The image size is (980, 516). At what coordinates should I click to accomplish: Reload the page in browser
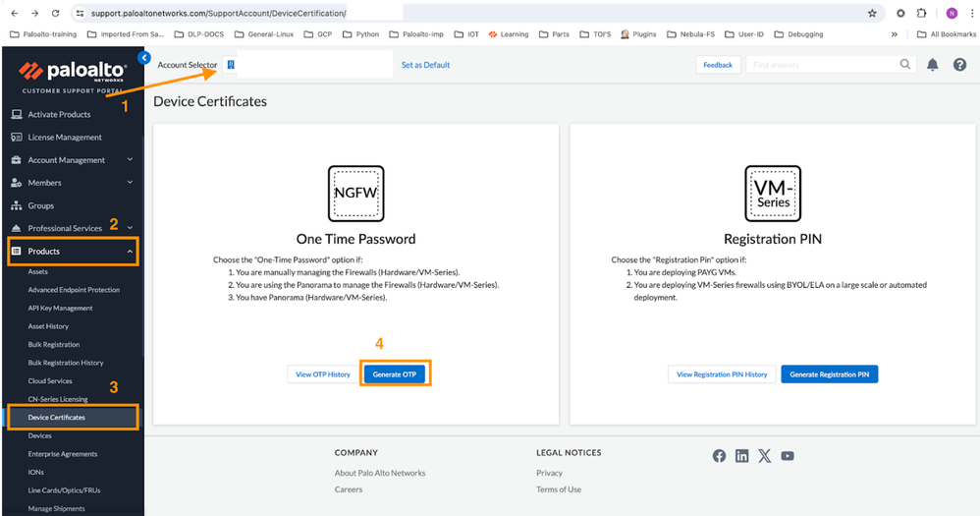click(55, 14)
